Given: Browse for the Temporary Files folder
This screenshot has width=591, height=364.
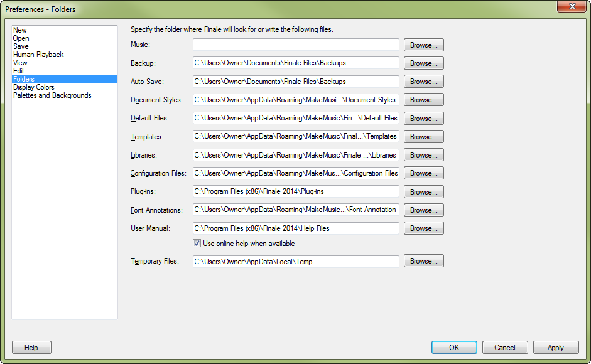Looking at the screenshot, I should click(423, 260).
